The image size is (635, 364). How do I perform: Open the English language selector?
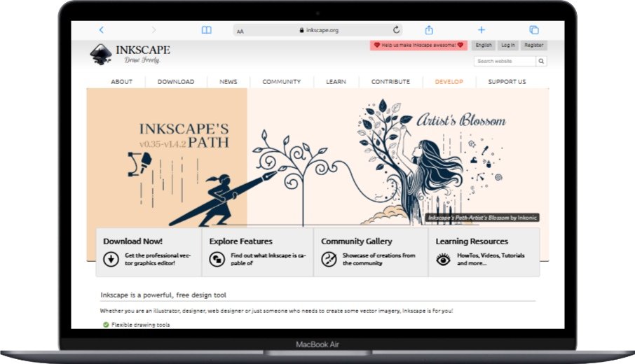tap(484, 45)
